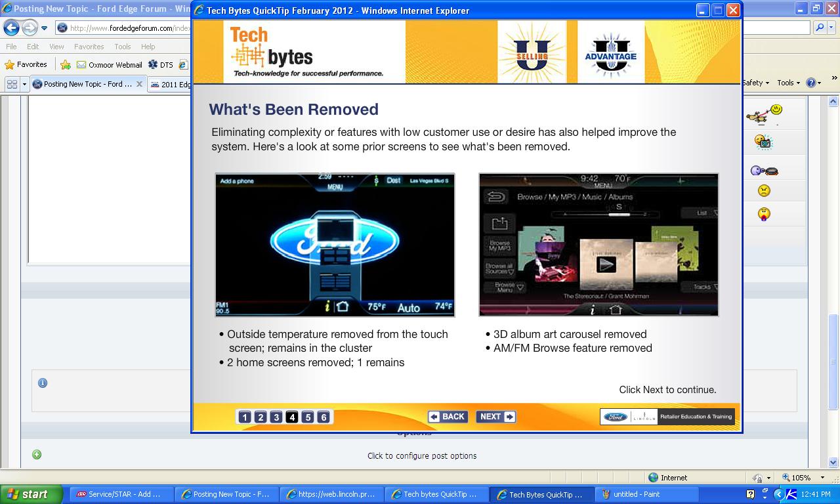
Task: Click the Tech bytes logo
Action: coord(306,52)
